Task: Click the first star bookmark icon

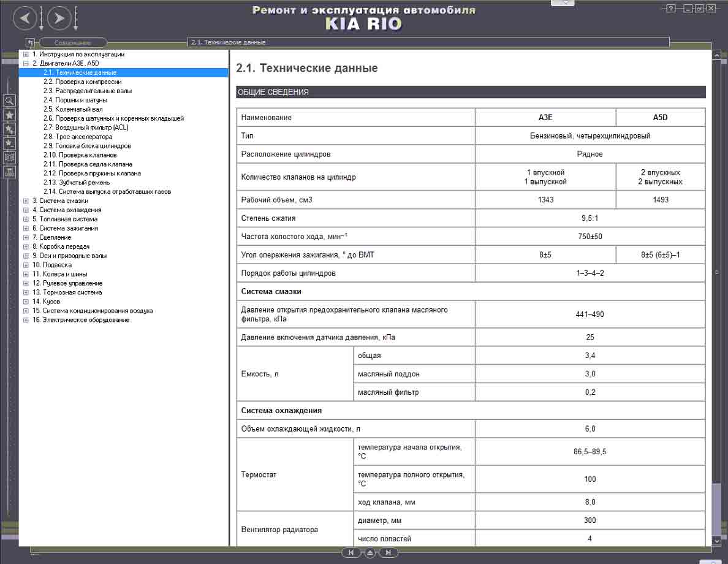Action: click(x=9, y=115)
